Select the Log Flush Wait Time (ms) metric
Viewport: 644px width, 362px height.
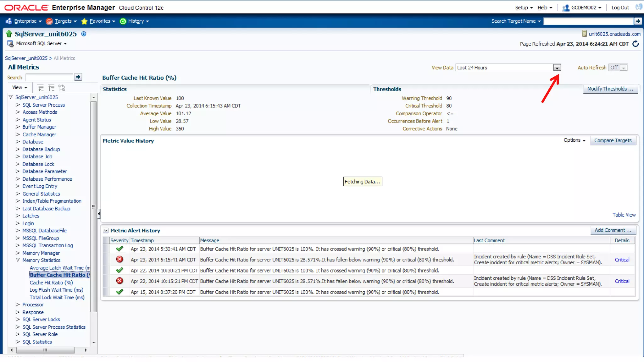(56, 290)
